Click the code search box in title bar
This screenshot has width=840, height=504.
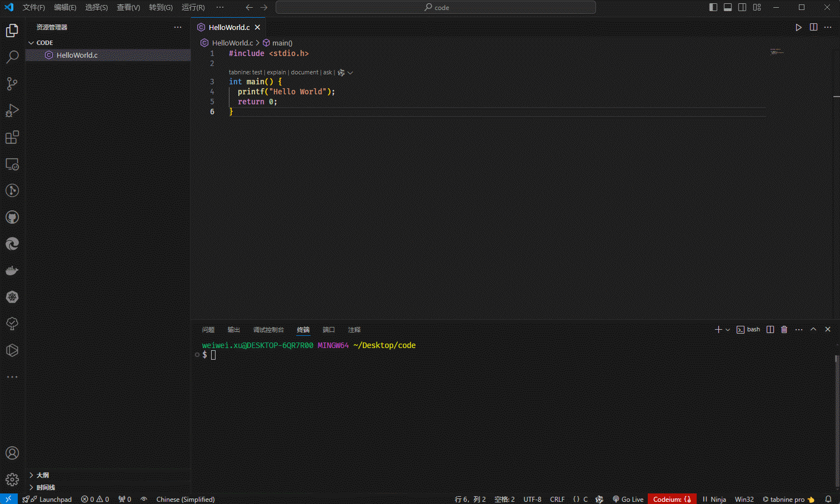click(436, 7)
